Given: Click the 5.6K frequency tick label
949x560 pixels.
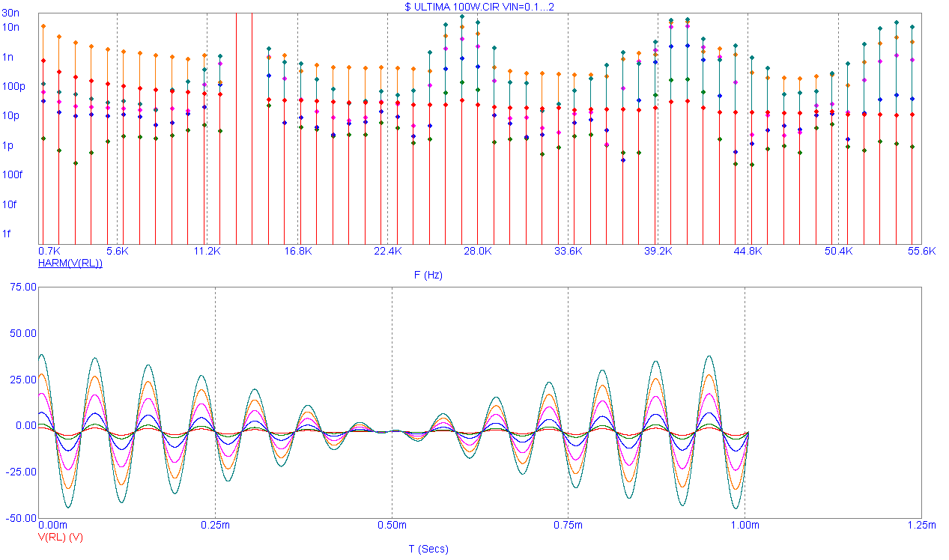Looking at the screenshot, I should pos(117,251).
